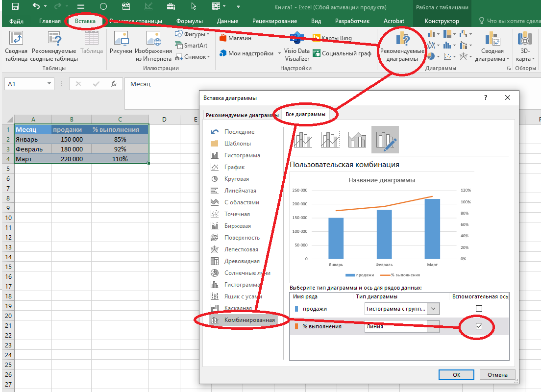Expand the Name Box dropdown arrow
The image size is (541, 392).
49,84
